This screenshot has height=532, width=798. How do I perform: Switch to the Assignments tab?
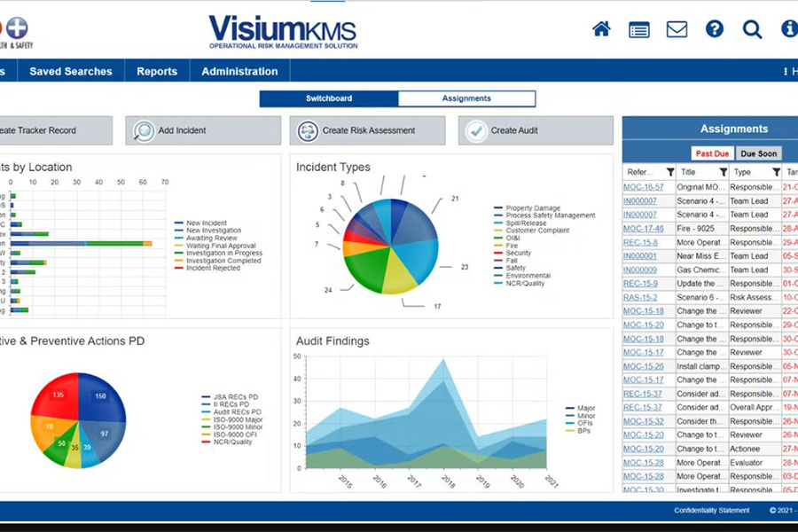pyautogui.click(x=466, y=98)
